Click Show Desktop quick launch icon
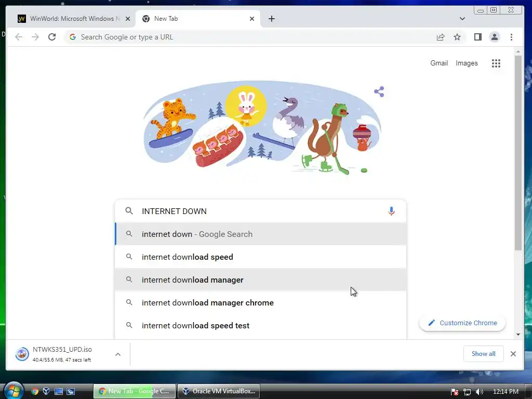532x399 pixels. click(x=58, y=391)
